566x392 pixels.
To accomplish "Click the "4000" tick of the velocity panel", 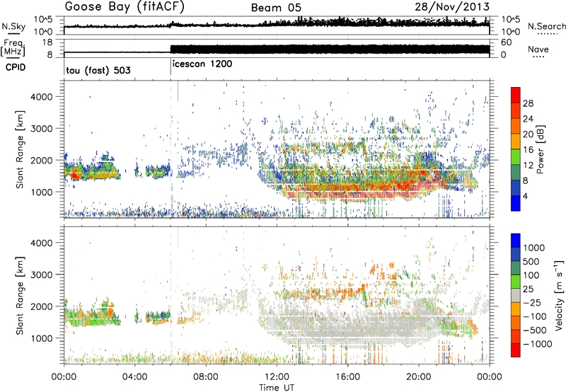I will [42, 243].
